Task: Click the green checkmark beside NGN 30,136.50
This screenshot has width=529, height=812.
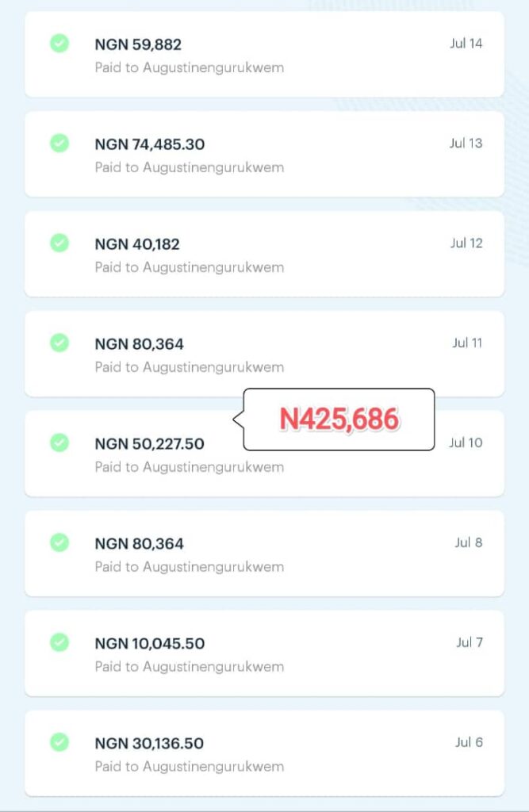Action: tap(59, 741)
